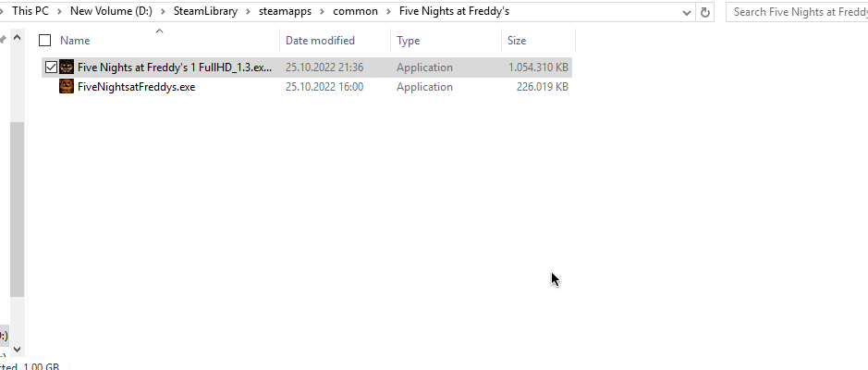The width and height of the screenshot is (868, 370).
Task: Expand the chevron after steamapps breadcrumb
Action: click(x=323, y=11)
